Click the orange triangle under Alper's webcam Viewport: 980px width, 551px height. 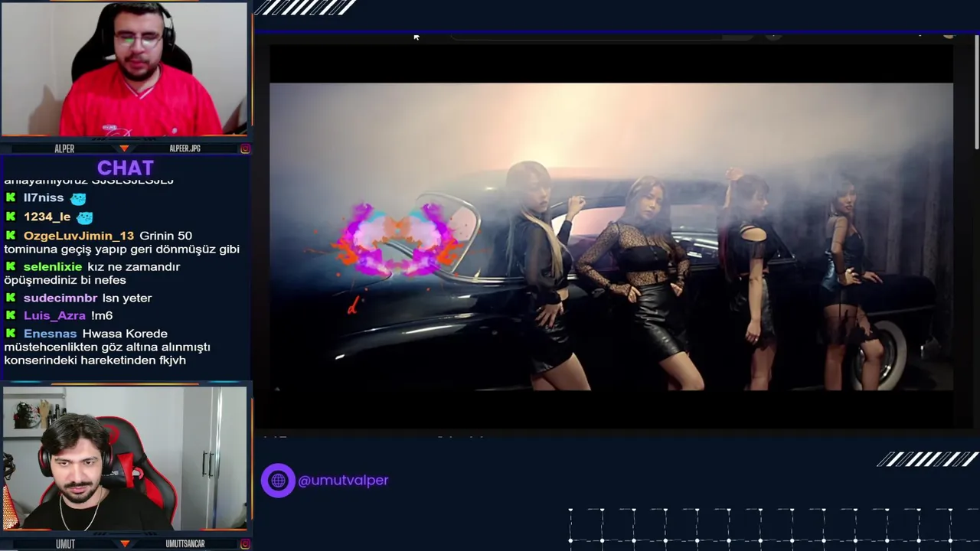click(124, 148)
